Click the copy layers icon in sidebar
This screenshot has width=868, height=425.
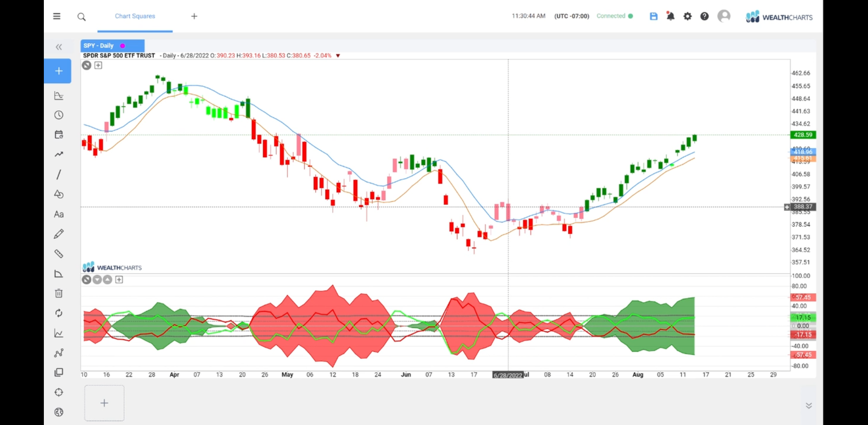(59, 373)
